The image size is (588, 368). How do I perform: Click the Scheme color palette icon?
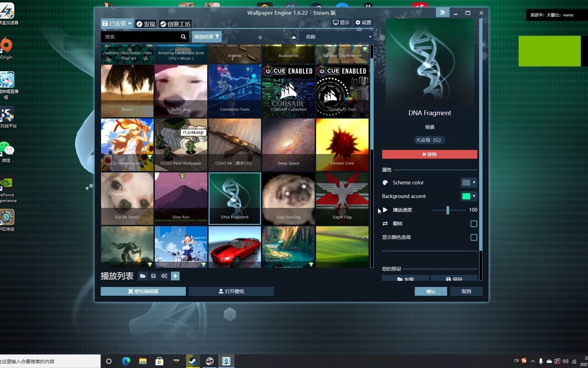(x=385, y=183)
